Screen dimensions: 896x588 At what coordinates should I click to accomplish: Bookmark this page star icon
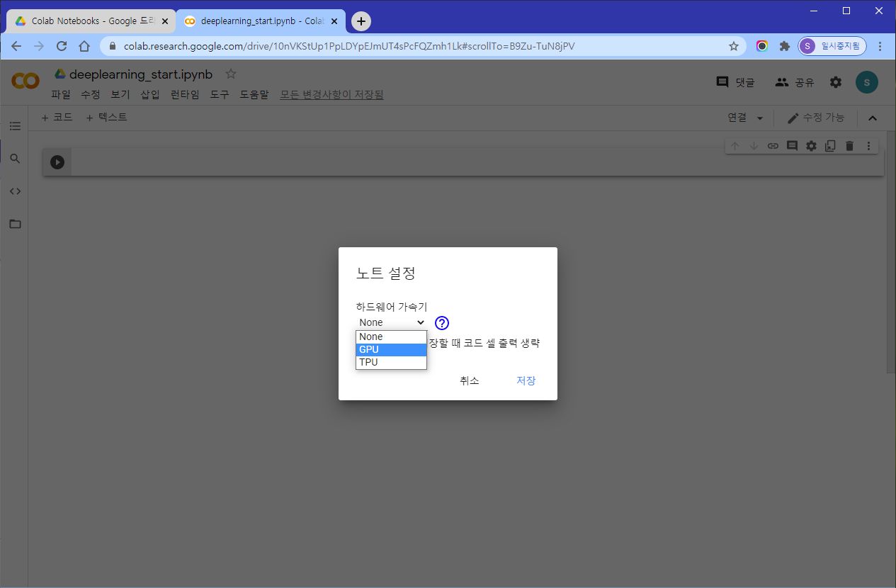734,46
